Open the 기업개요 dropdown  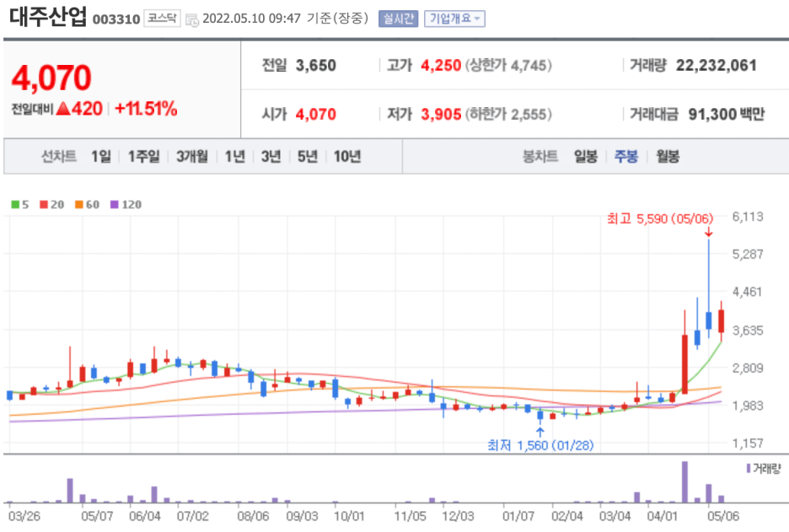(454, 19)
